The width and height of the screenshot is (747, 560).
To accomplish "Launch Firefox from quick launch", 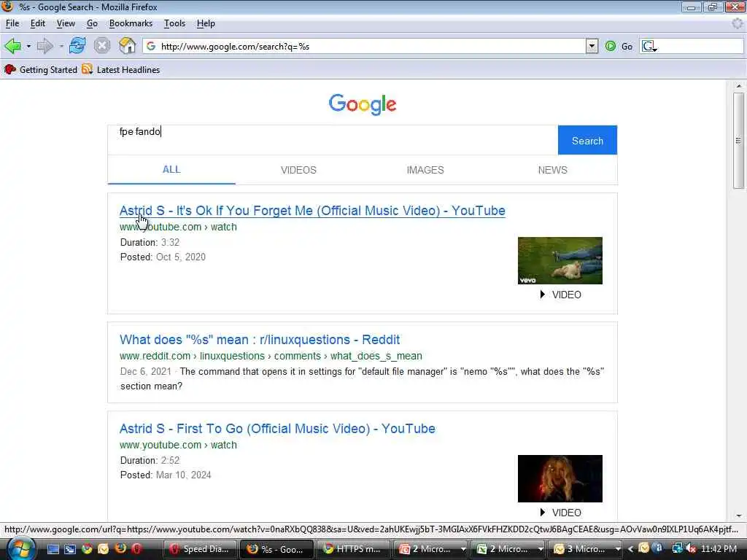I will 120,548.
